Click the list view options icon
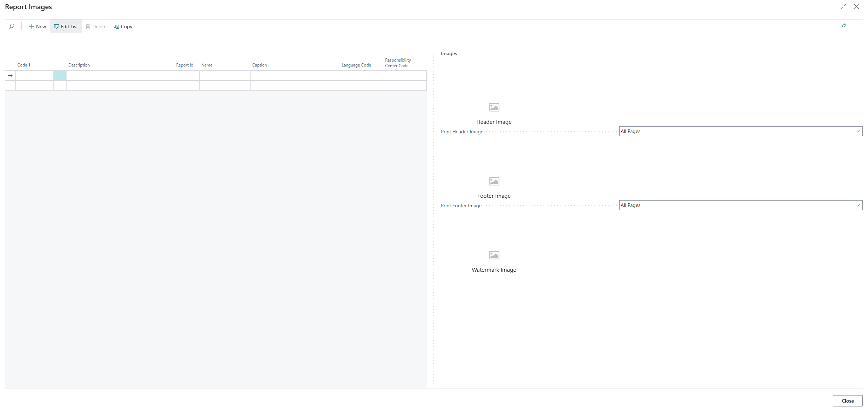Viewport: 868px width, 410px height. [856, 27]
